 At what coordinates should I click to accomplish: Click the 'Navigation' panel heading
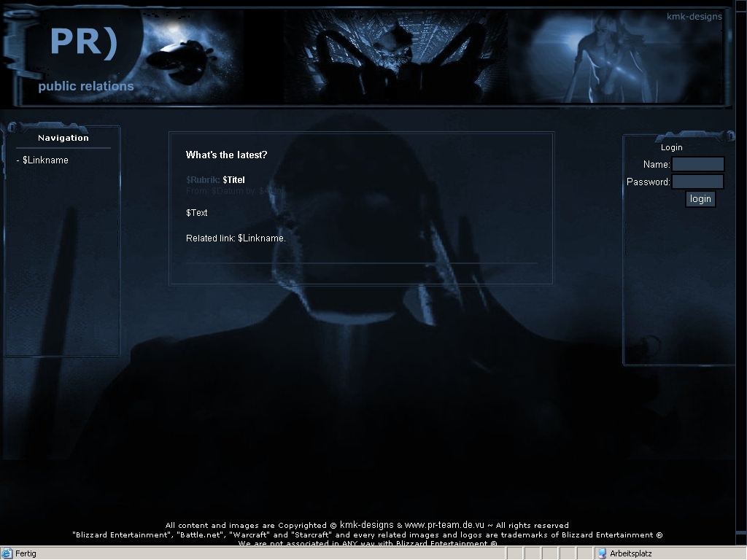click(63, 138)
